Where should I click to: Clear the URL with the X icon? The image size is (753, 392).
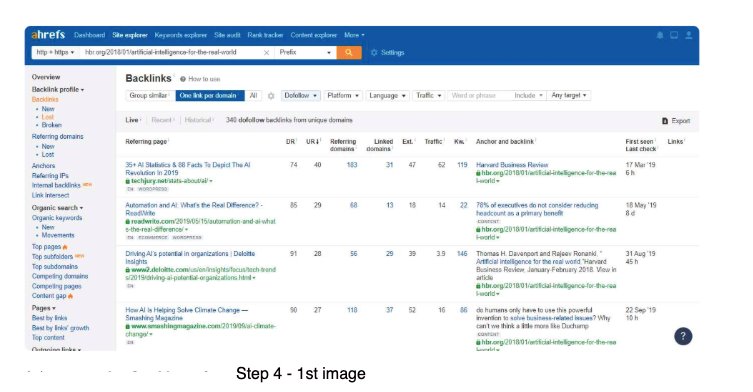[267, 52]
